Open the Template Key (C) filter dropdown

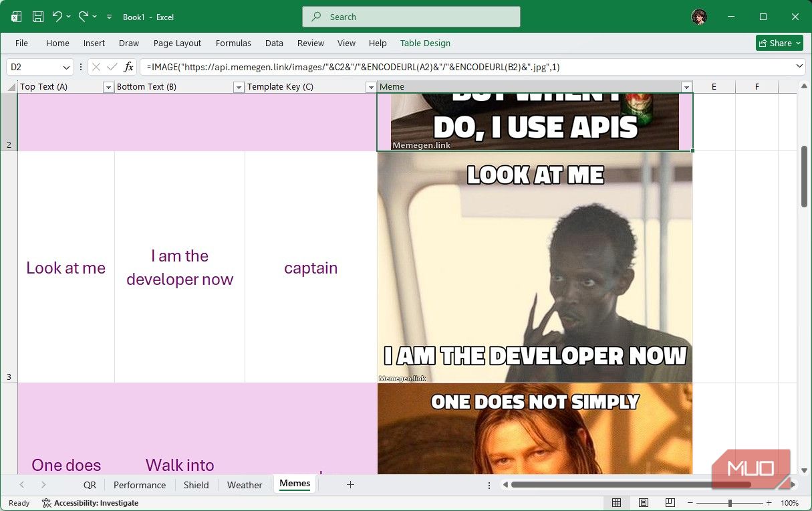pyautogui.click(x=371, y=87)
